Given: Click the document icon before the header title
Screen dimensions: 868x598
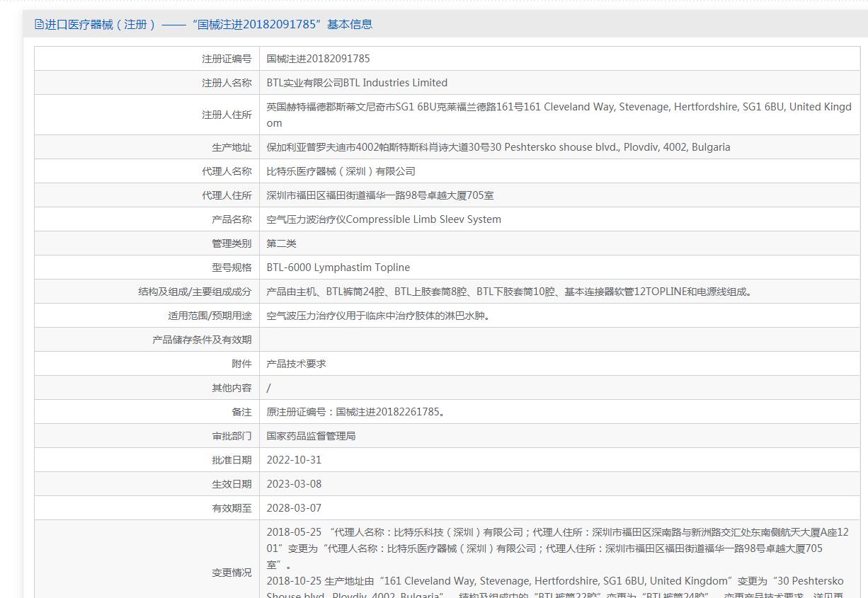Looking at the screenshot, I should [x=39, y=25].
